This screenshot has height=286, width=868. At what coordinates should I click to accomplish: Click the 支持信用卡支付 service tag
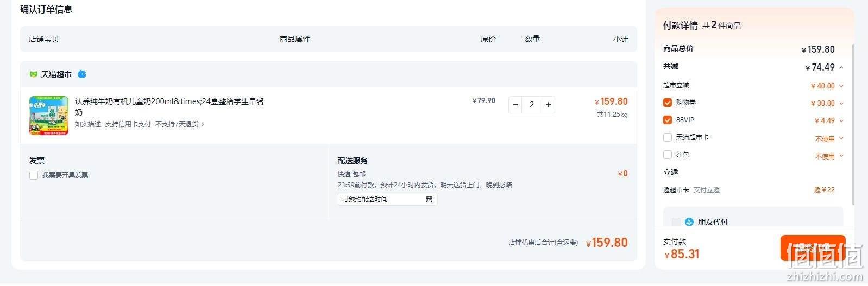point(128,124)
